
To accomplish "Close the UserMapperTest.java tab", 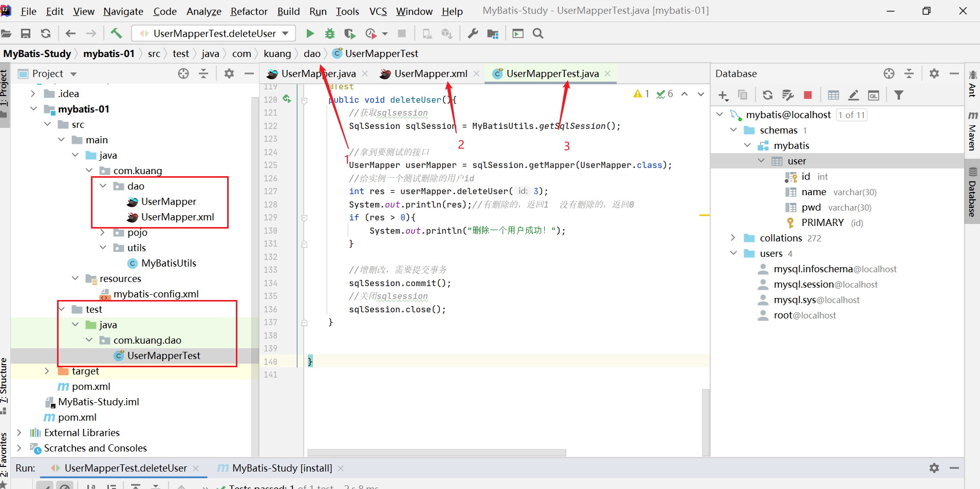I will click(607, 73).
